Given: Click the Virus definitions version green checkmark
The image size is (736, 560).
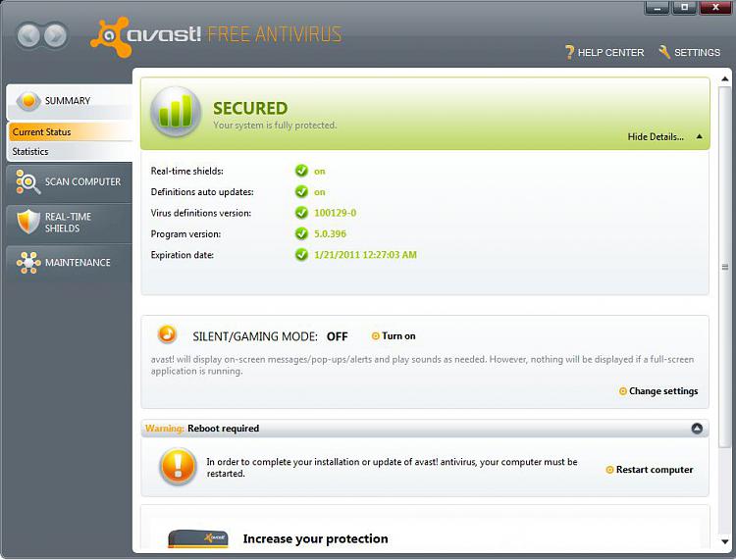Looking at the screenshot, I should (301, 213).
